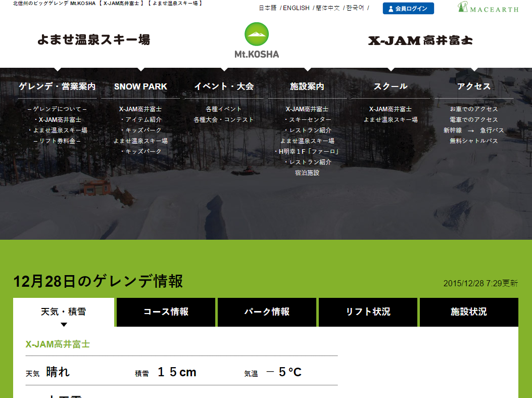Open the 各種イベント link
The image size is (532, 398).
pyautogui.click(x=224, y=109)
